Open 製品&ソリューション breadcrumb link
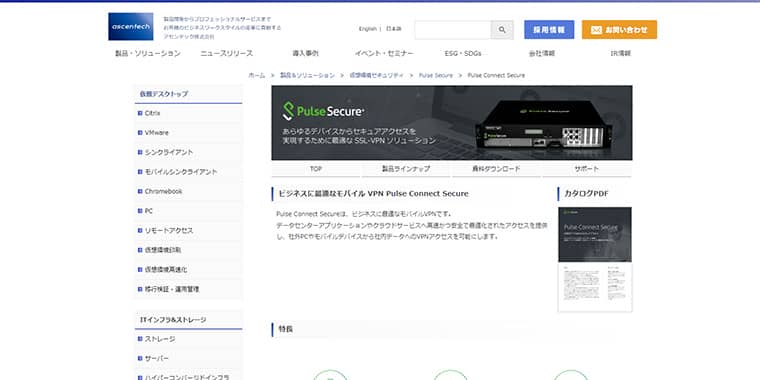The height and width of the screenshot is (380, 760). (x=307, y=76)
